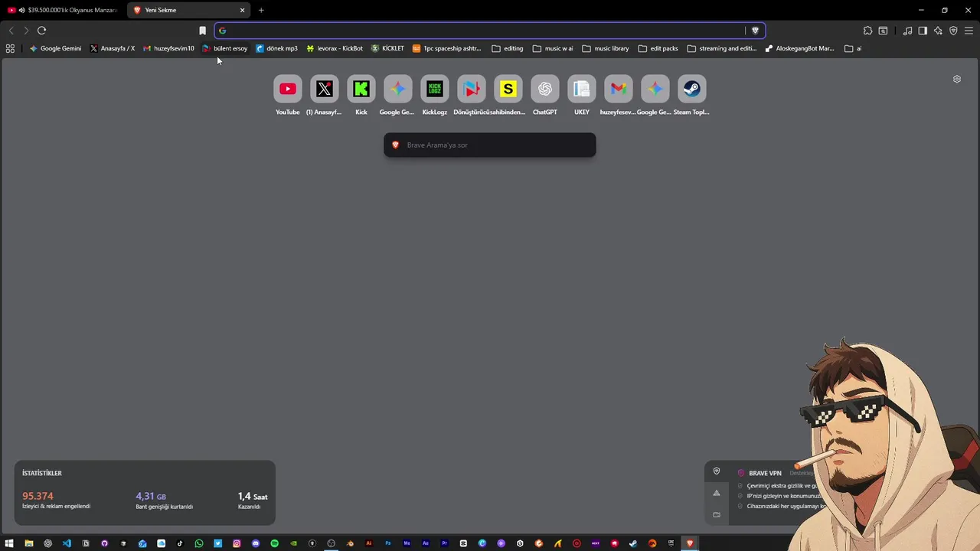Open the 1pc spaceship ashtr... bookmark
Image resolution: width=980 pixels, height=551 pixels.
point(447,48)
